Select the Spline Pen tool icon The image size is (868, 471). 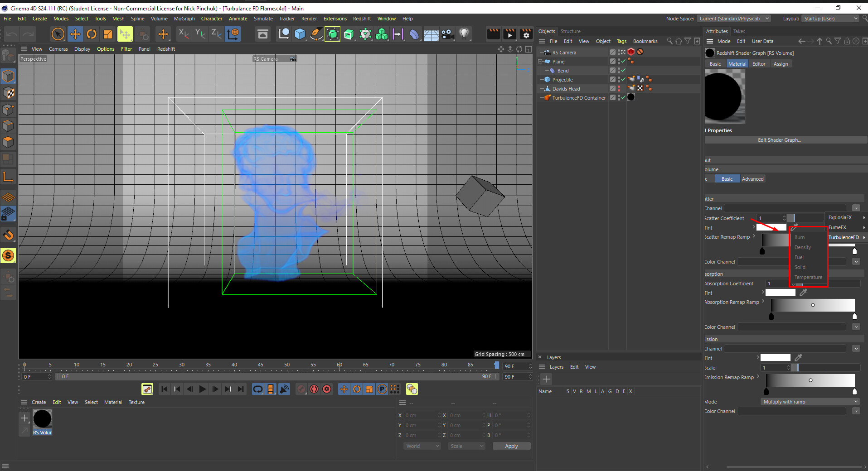pyautogui.click(x=316, y=34)
